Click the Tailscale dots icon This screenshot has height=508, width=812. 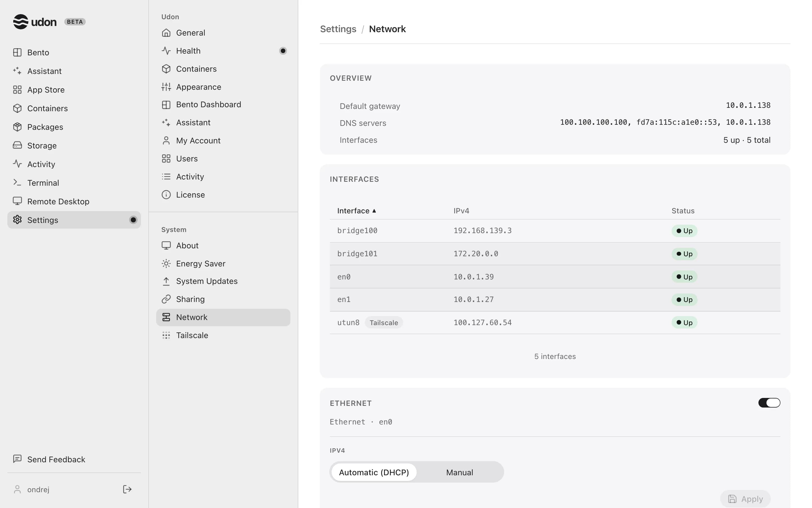point(166,335)
